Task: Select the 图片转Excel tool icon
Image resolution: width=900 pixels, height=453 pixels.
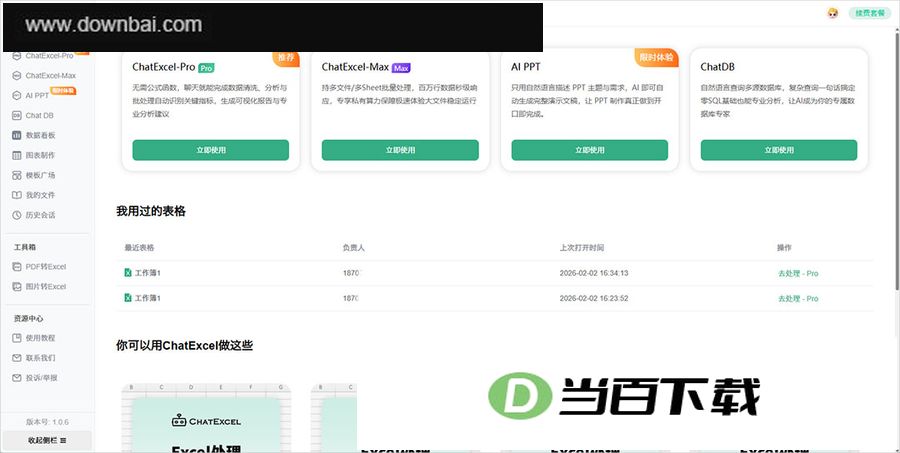Action: tap(16, 286)
